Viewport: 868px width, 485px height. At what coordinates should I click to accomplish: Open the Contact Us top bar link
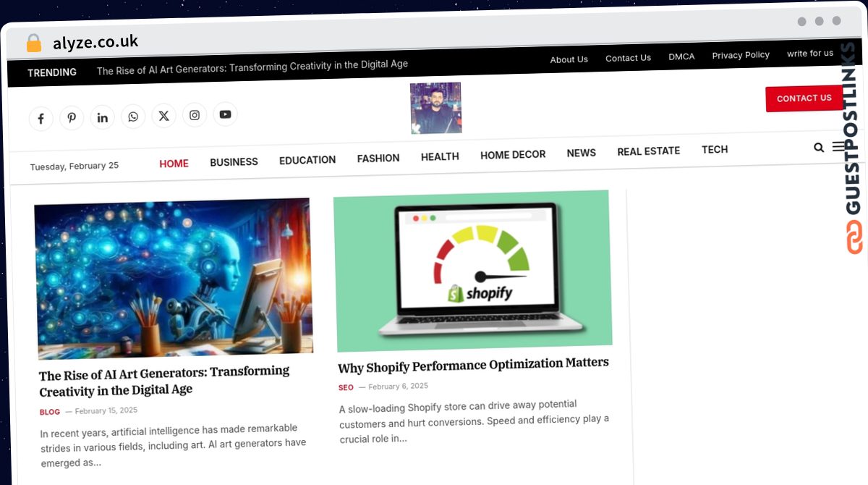628,58
